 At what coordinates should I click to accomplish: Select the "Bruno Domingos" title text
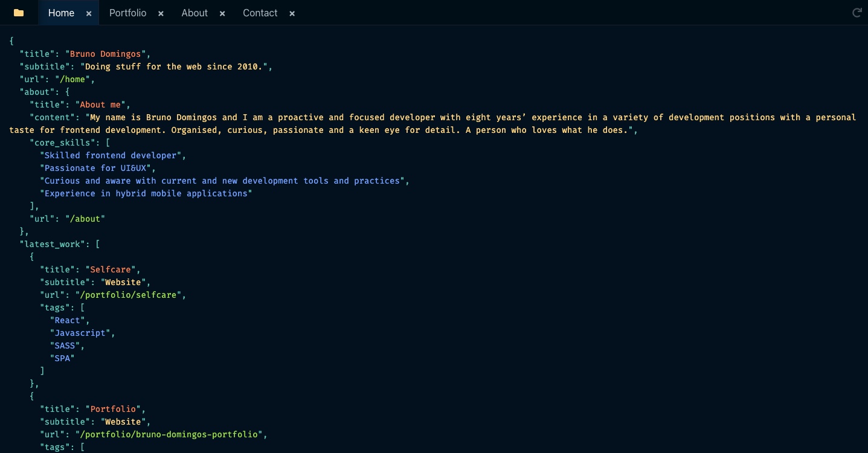click(x=108, y=54)
